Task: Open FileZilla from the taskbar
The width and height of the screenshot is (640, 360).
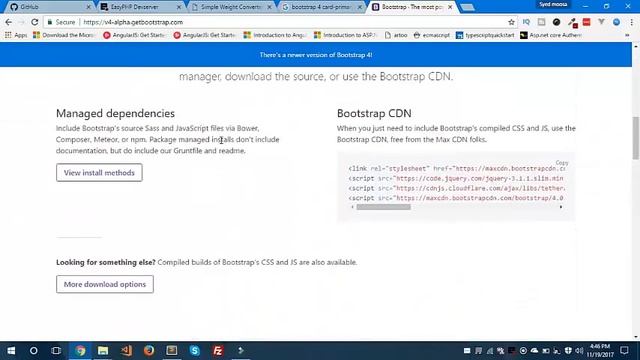Action: point(218,351)
